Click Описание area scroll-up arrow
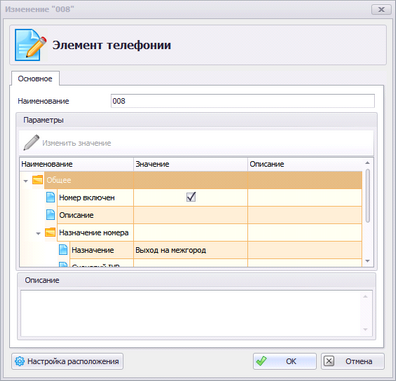Screen dimensions: 396x381 366,296
